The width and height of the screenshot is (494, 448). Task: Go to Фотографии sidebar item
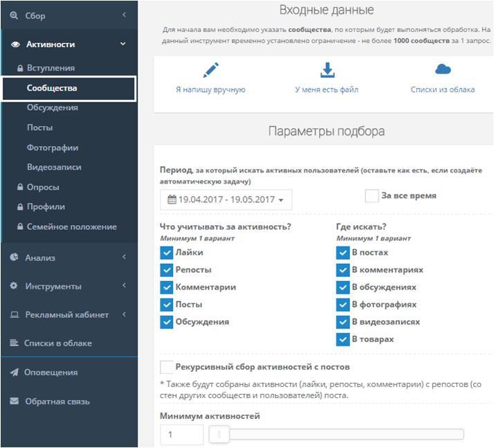(53, 147)
